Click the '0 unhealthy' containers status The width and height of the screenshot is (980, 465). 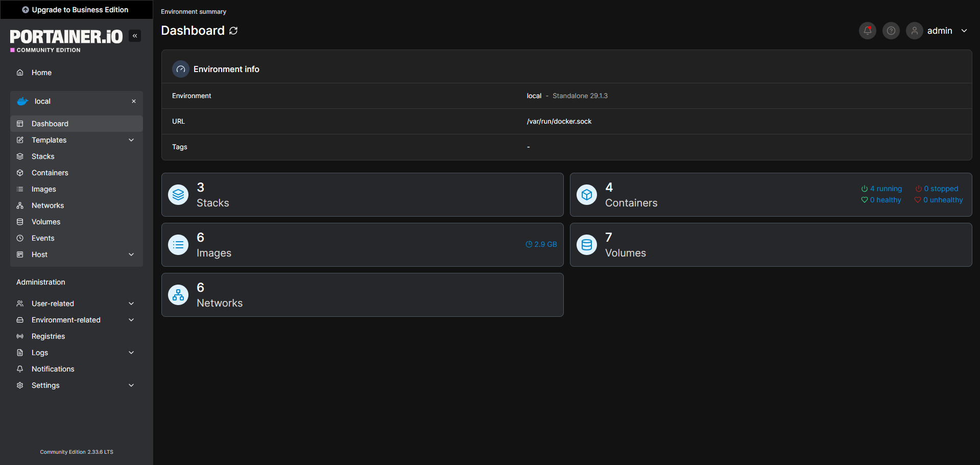[x=939, y=200]
